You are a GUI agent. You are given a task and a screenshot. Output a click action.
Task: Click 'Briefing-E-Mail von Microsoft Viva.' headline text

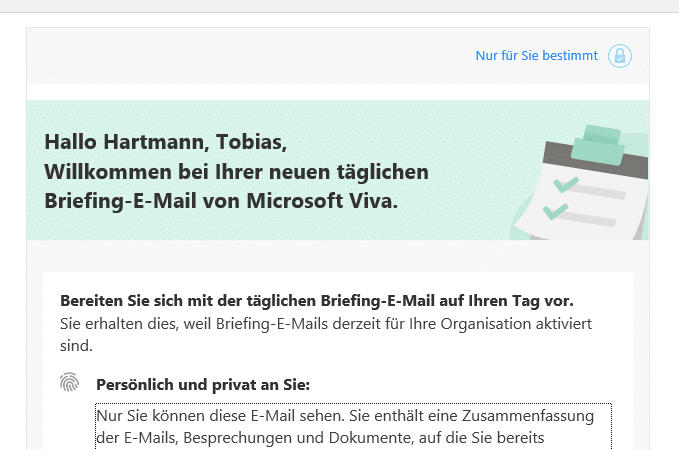(x=221, y=200)
